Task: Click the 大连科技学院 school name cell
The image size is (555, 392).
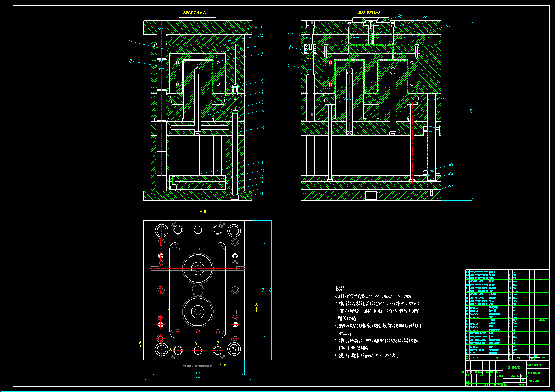Action: click(534, 365)
